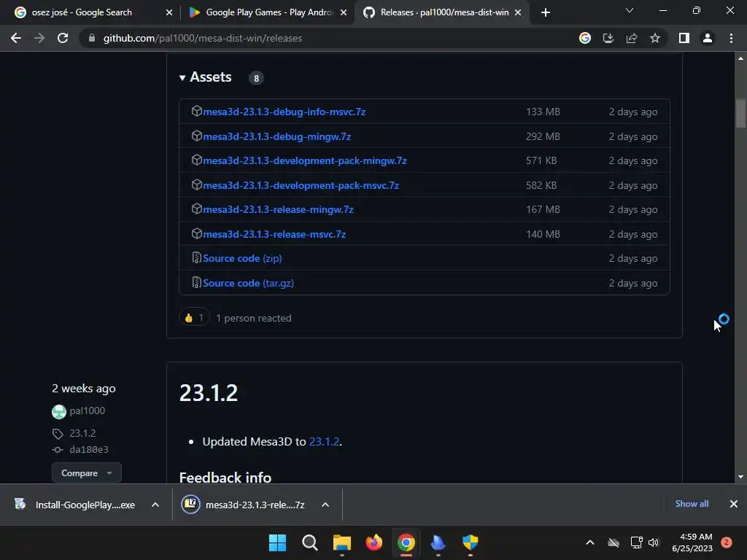This screenshot has height=560, width=747.
Task: Click zip file icon beside Source code (zip)
Action: pyautogui.click(x=196, y=257)
